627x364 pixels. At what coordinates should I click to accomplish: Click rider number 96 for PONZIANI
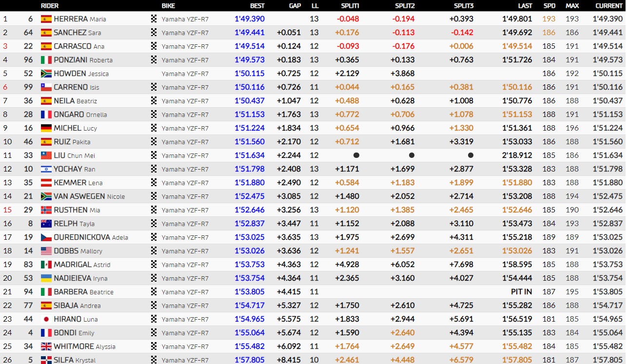coord(29,60)
